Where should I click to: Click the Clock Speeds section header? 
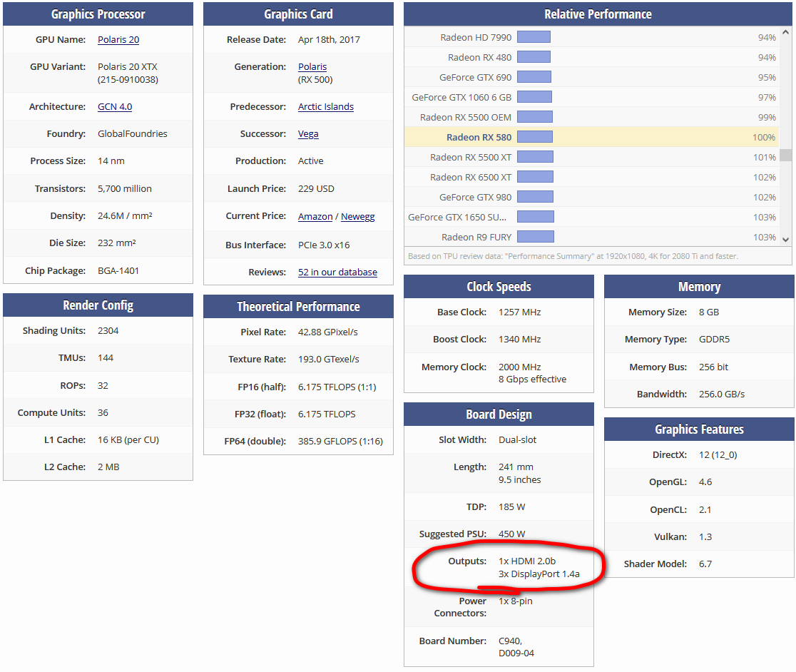[x=499, y=287]
